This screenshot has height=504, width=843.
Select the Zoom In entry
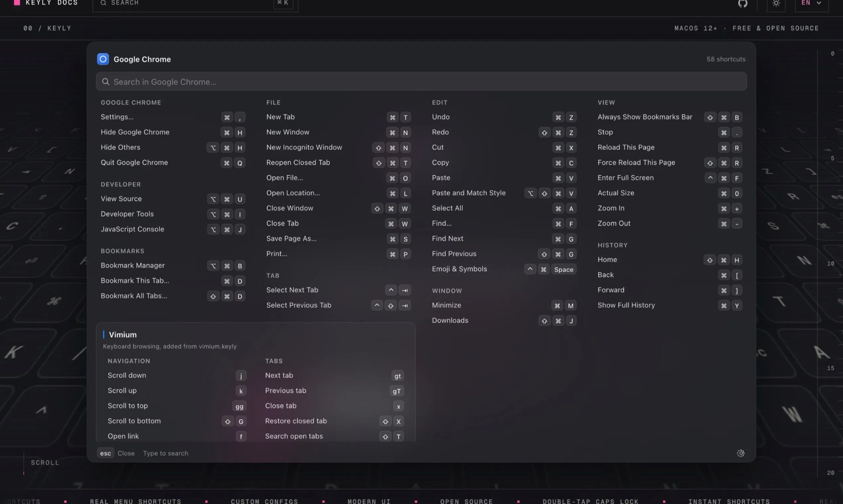point(670,209)
